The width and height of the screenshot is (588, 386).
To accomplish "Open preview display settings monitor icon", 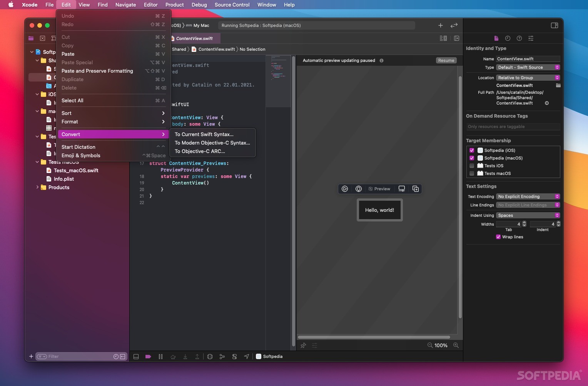I will point(402,189).
